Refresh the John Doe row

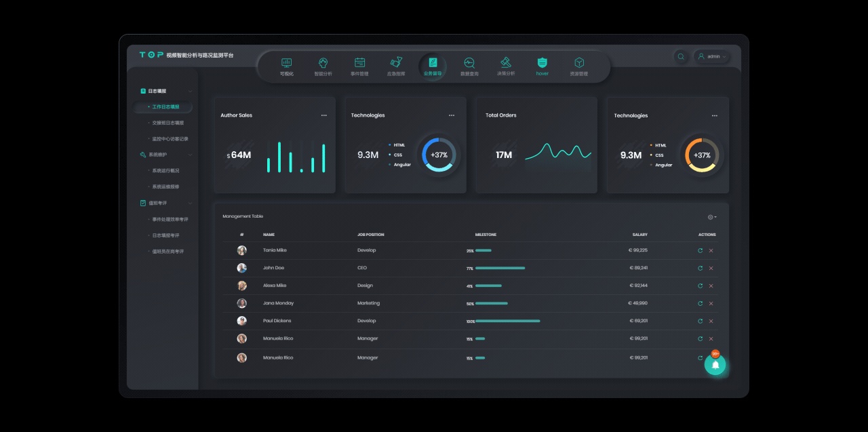(x=700, y=268)
